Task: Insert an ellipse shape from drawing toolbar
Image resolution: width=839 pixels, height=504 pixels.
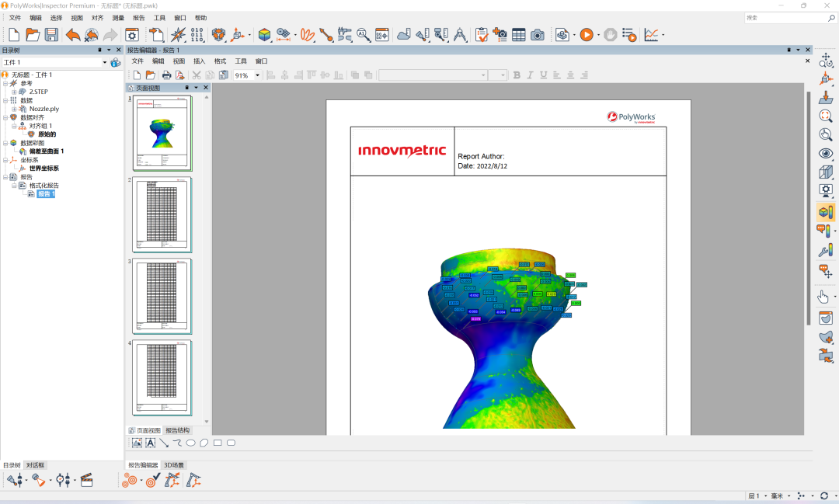Action: (190, 443)
